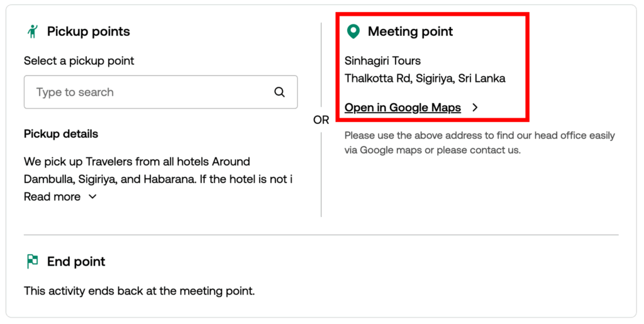Click the search magnifier icon
Image resolution: width=644 pixels, height=324 pixels.
[280, 92]
